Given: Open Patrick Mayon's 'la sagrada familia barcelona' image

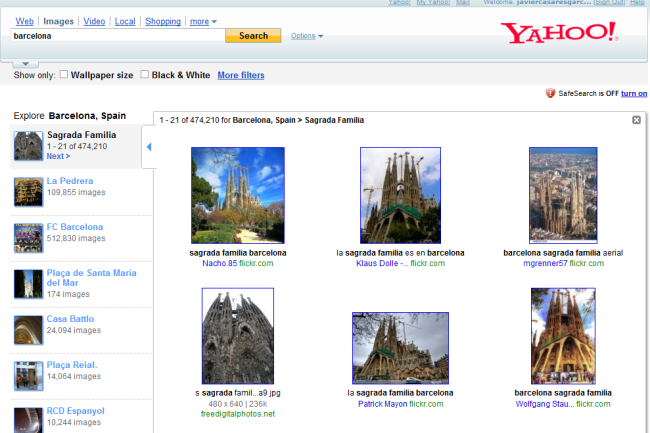Looking at the screenshot, I should pos(400,348).
